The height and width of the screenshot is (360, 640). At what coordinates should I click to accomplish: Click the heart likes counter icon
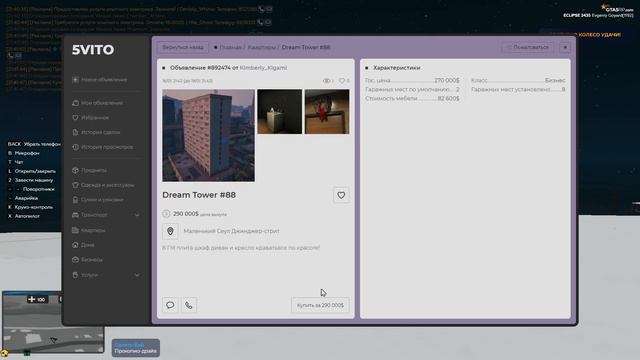342,81
